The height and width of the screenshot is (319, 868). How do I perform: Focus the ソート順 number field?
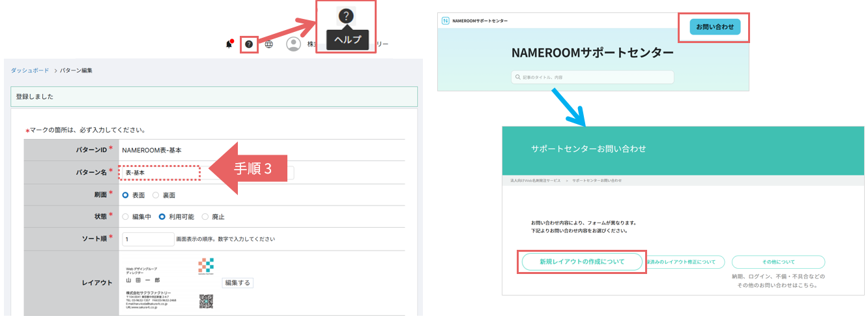coord(147,239)
